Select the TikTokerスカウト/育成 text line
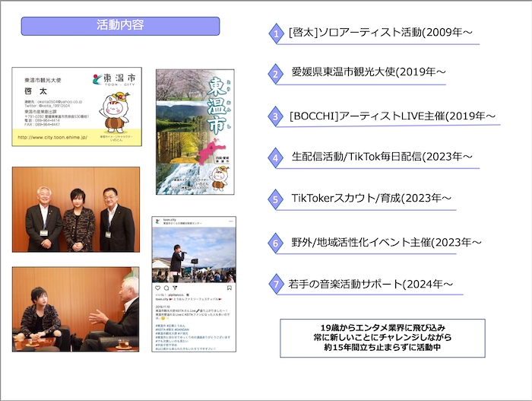Image resolution: width=532 pixels, height=401 pixels. (x=372, y=199)
